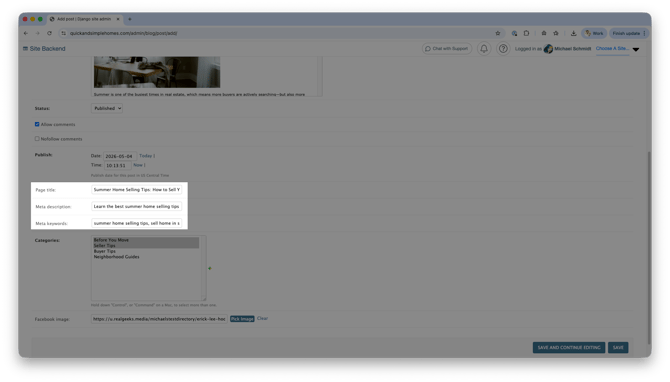Select the Buyer Tips category
The width and height of the screenshot is (670, 382).
click(x=146, y=251)
